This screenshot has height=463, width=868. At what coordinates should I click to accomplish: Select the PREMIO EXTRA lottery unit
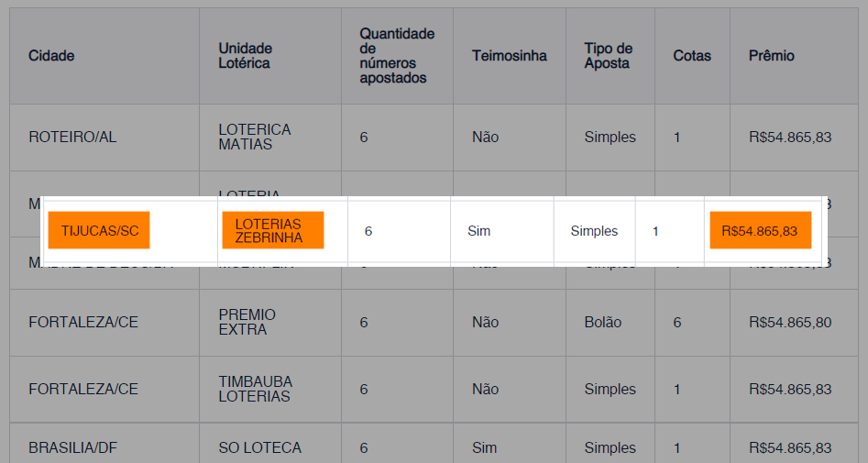tap(247, 322)
